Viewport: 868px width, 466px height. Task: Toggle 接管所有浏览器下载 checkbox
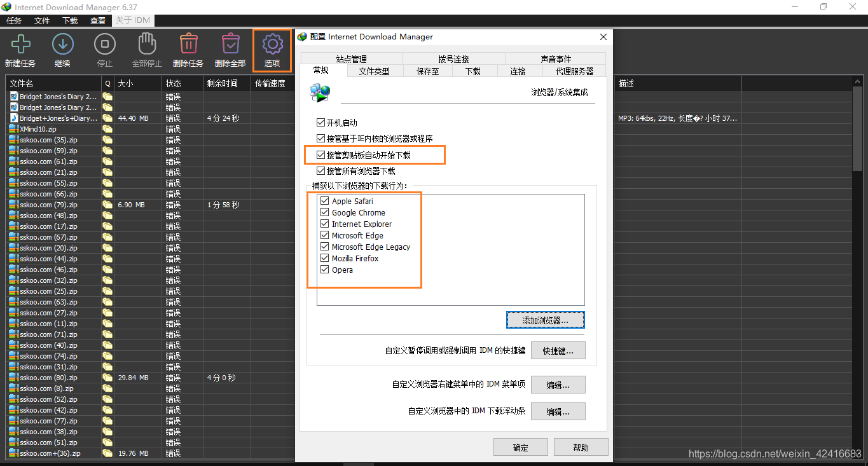[x=320, y=170]
